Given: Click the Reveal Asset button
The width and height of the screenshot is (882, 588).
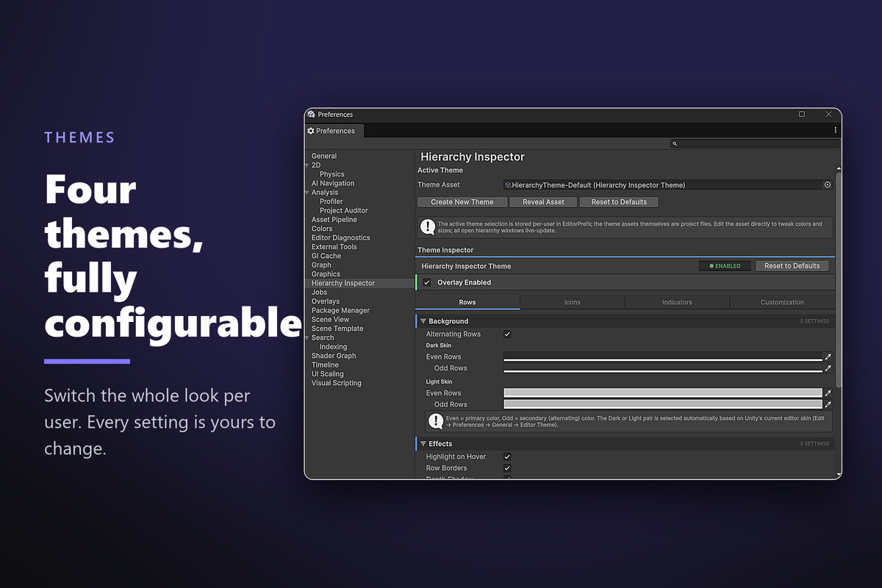Looking at the screenshot, I should 543,202.
